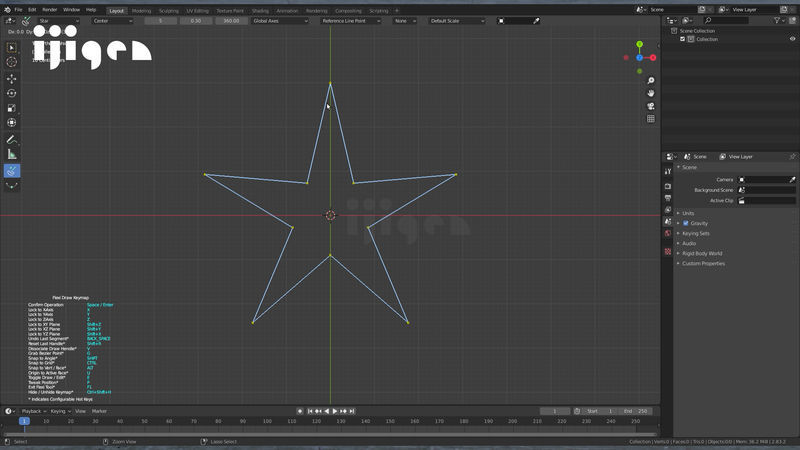Open the Output properties tab icon
800x450 pixels.
point(668,198)
